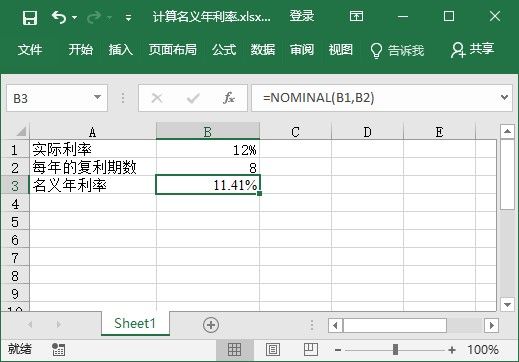Open the 数据 ribbon tab
519x362 pixels.
263,50
